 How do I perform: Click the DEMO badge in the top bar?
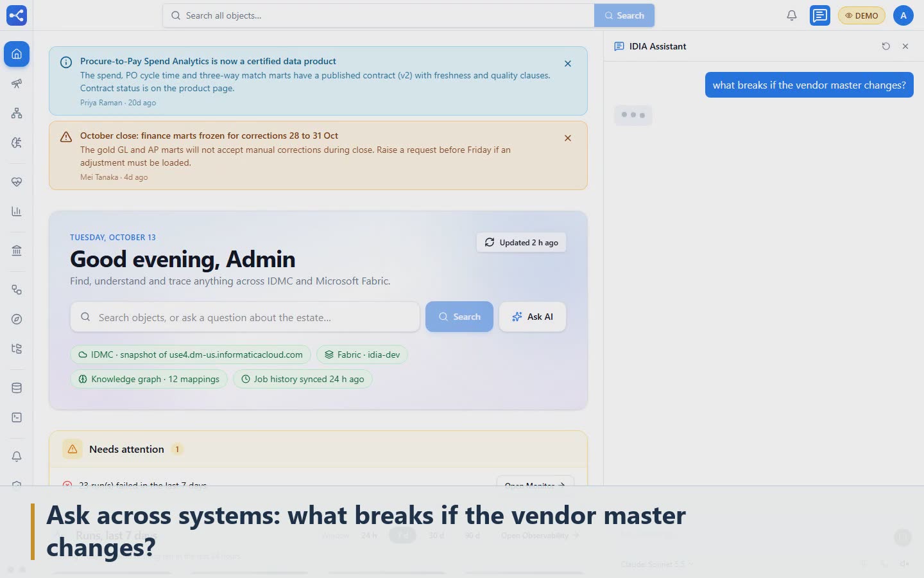862,15
